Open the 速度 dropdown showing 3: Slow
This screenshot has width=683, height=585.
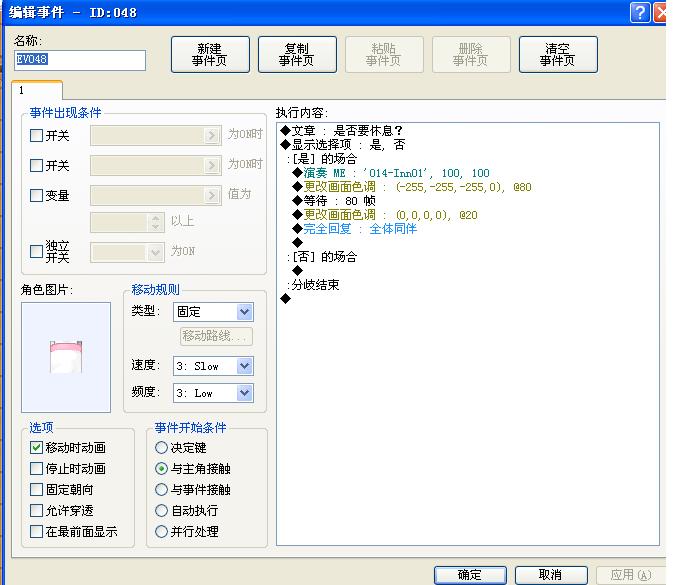pos(213,366)
